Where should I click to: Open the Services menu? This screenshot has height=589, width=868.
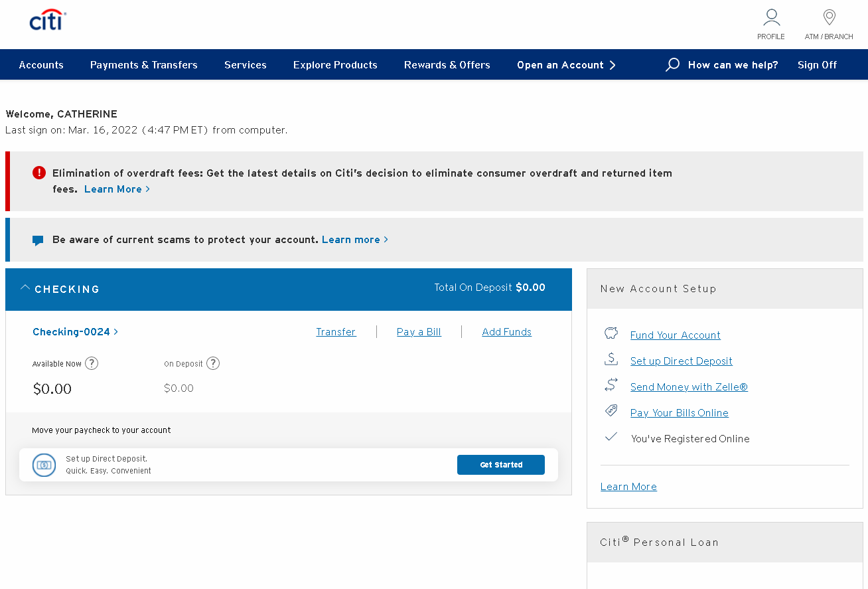click(246, 65)
